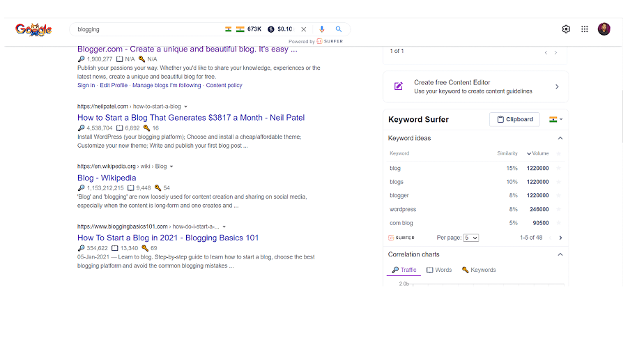
Task: Click word count icon beside 6,892
Action: (x=119, y=128)
